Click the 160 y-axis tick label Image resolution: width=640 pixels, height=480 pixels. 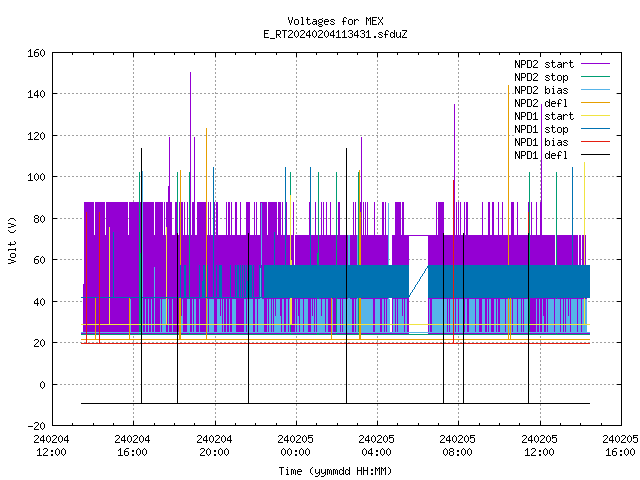[x=36, y=53]
